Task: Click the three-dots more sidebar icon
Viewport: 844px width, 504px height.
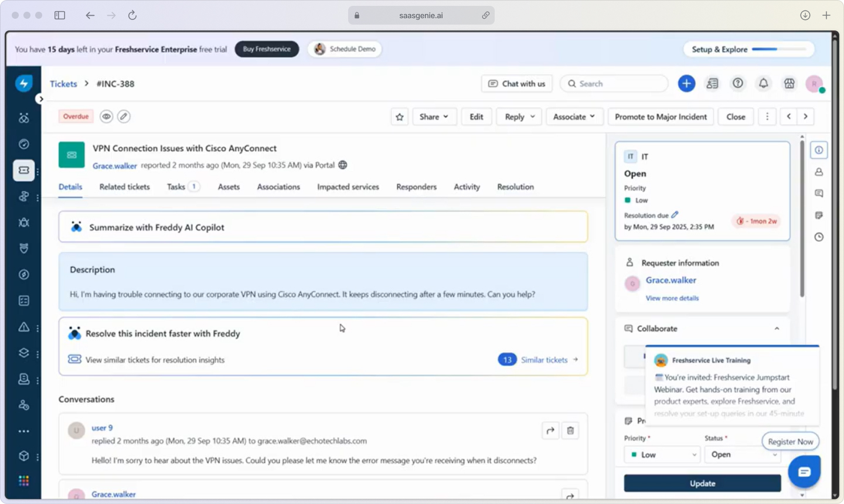Action: [x=24, y=431]
